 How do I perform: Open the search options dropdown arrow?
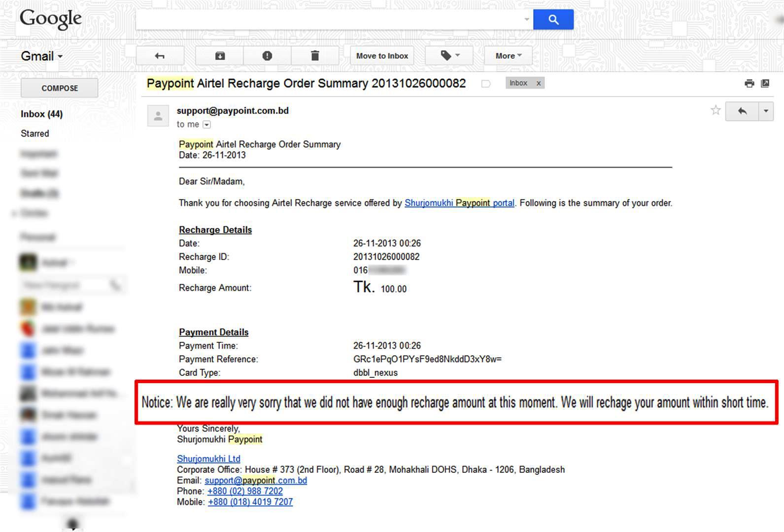527,19
